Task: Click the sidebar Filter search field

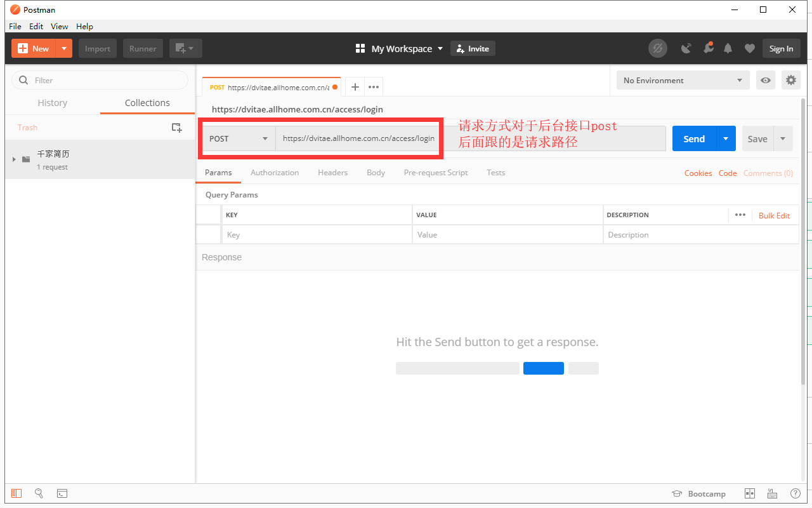Action: (x=100, y=80)
